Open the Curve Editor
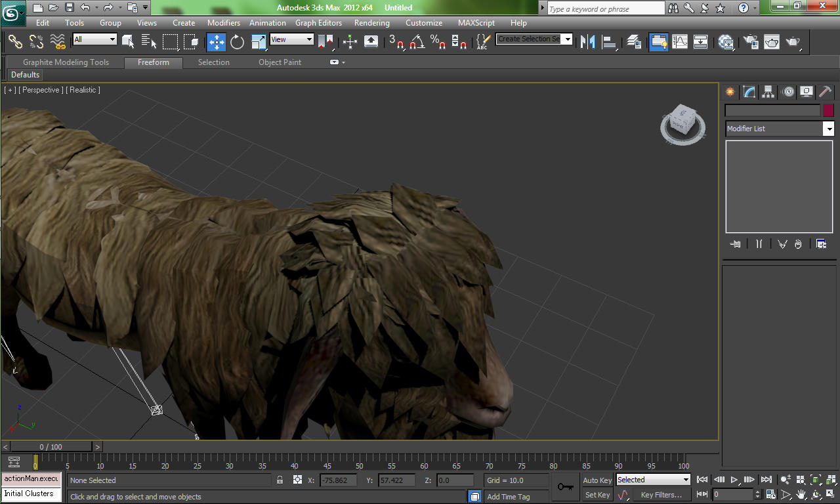840x504 pixels. click(x=680, y=41)
